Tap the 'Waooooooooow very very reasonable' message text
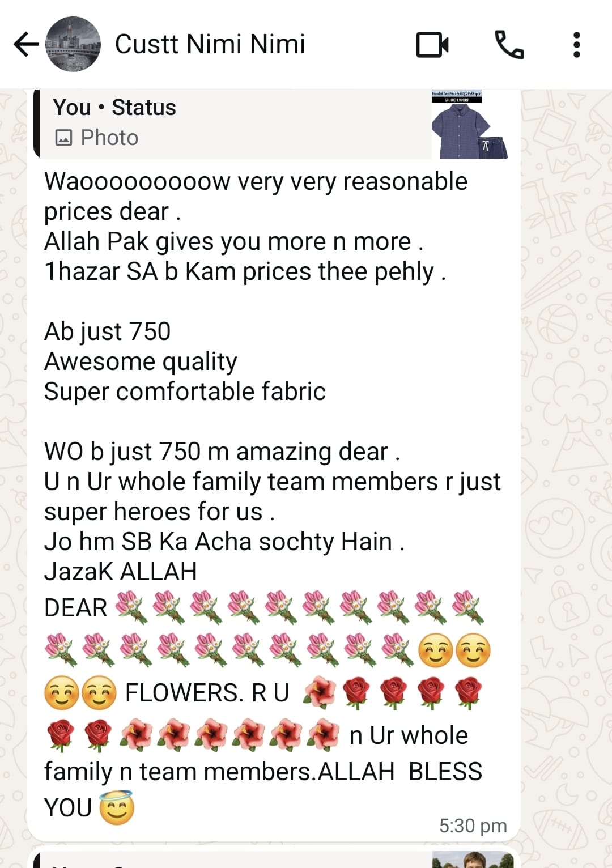The image size is (612, 868). [256, 181]
